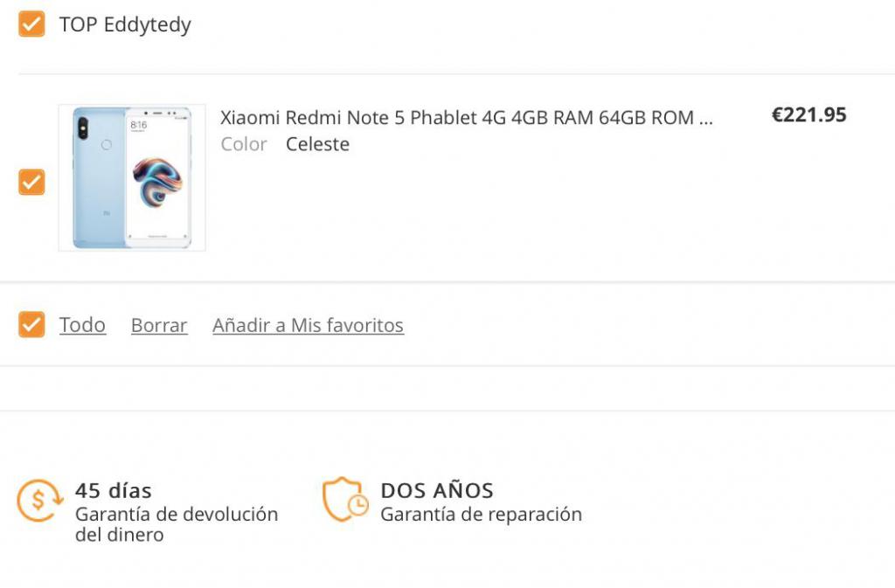The height and width of the screenshot is (588, 895).
Task: Click the money-back guarantee dollar icon
Action: 39,500
